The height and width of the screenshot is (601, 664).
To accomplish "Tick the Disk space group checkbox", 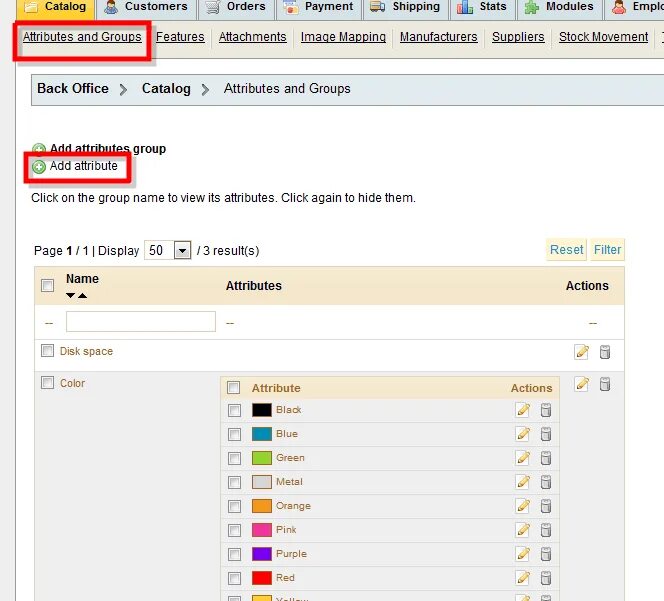I will click(47, 351).
